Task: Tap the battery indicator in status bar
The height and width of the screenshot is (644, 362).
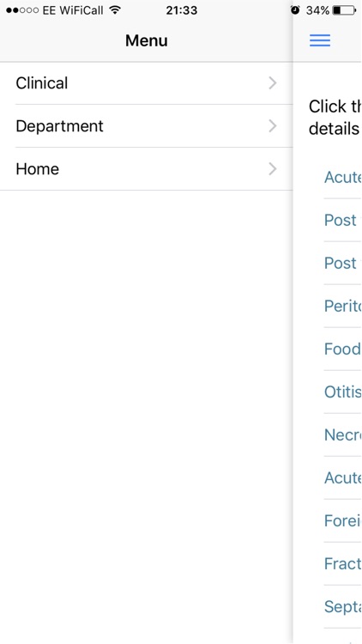Action: point(344,10)
